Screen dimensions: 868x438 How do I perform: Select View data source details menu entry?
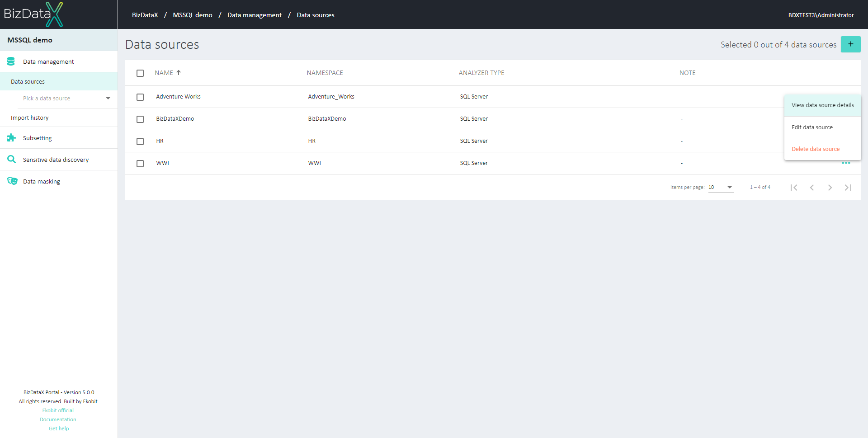coord(822,105)
